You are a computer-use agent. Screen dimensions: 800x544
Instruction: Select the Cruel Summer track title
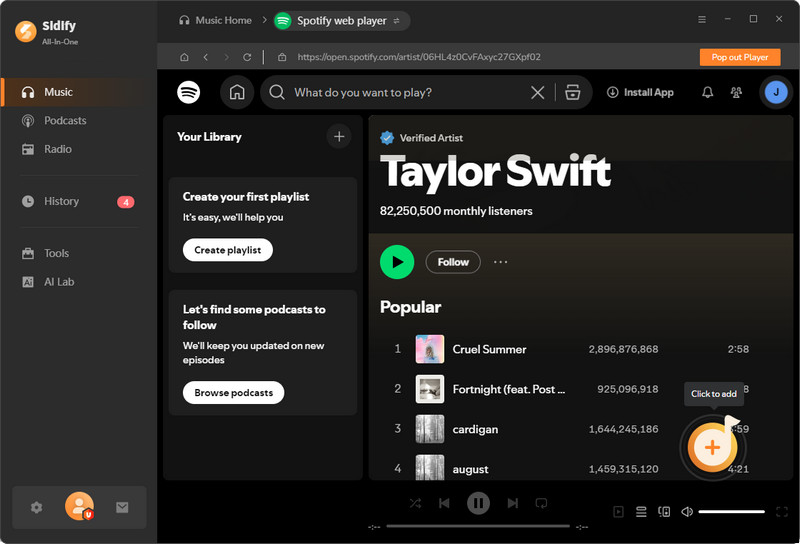tap(489, 350)
